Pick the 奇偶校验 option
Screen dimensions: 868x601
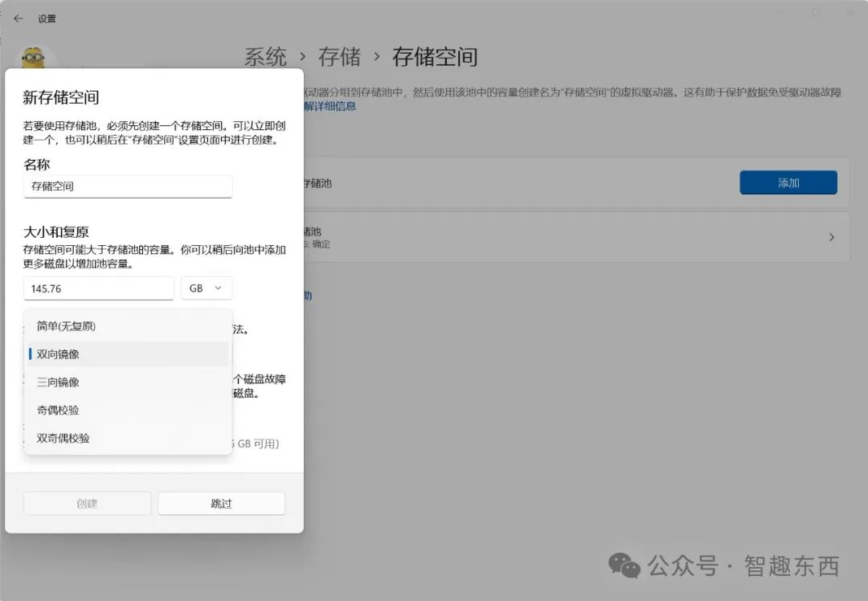click(58, 411)
